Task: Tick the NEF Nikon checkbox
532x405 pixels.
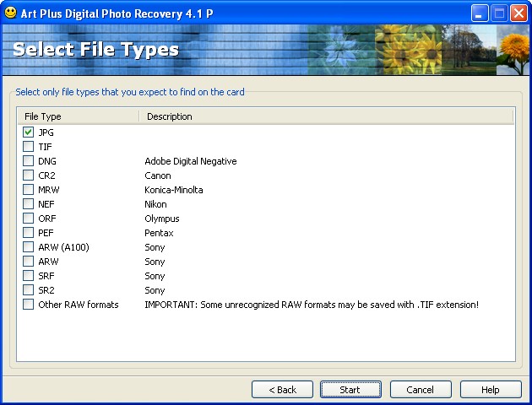Action: coord(28,203)
